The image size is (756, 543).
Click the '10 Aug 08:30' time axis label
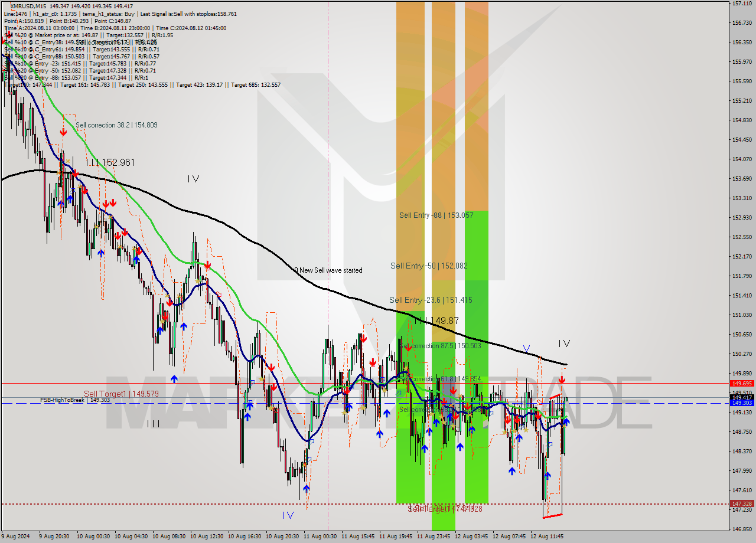pyautogui.click(x=169, y=537)
